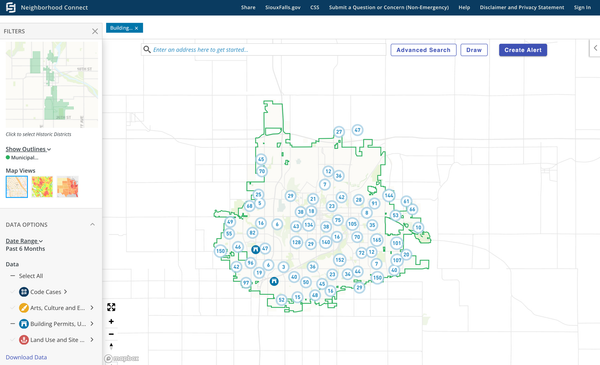
Task: Expand the right side panel arrow
Action: [x=595, y=48]
